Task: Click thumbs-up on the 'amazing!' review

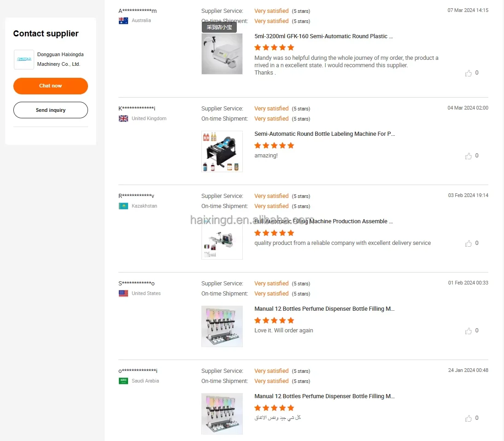Action: coord(469,156)
